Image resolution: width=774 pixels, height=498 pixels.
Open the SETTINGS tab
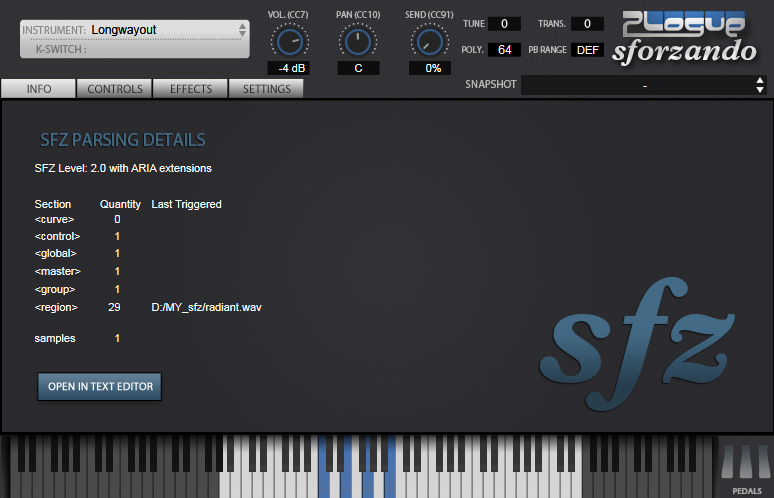266,89
